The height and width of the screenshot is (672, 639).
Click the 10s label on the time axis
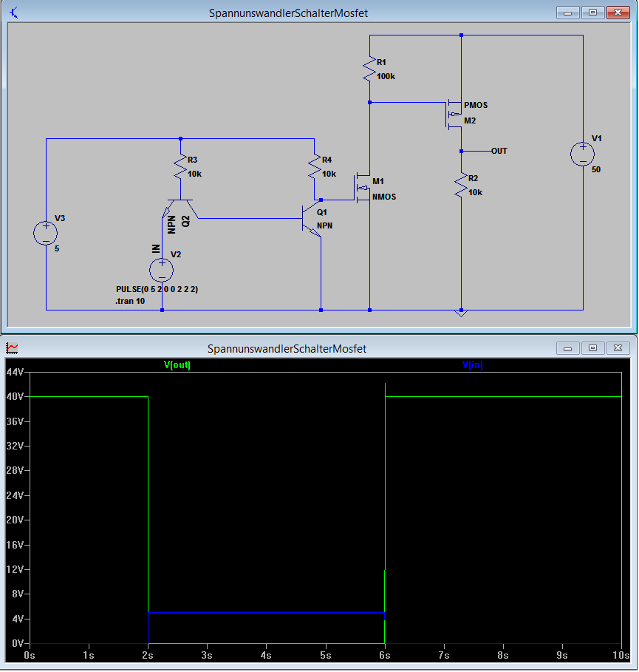click(621, 655)
